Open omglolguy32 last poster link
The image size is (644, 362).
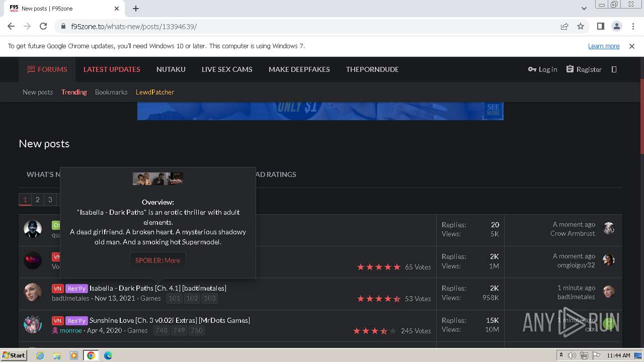pos(576,265)
